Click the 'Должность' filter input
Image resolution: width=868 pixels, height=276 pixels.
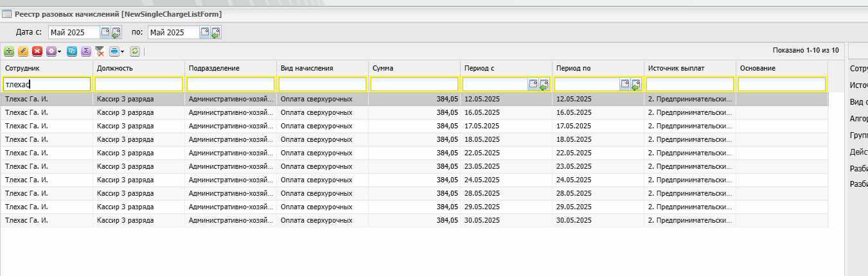[139, 84]
